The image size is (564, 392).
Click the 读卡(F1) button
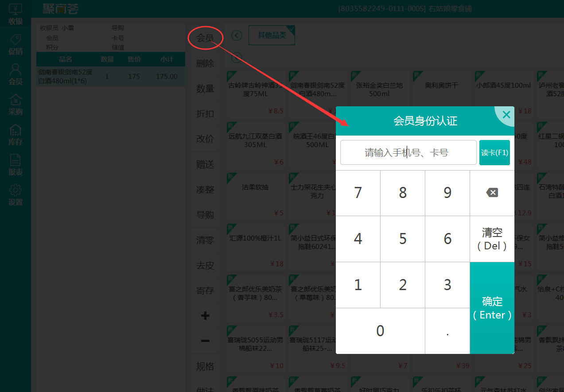pos(494,152)
